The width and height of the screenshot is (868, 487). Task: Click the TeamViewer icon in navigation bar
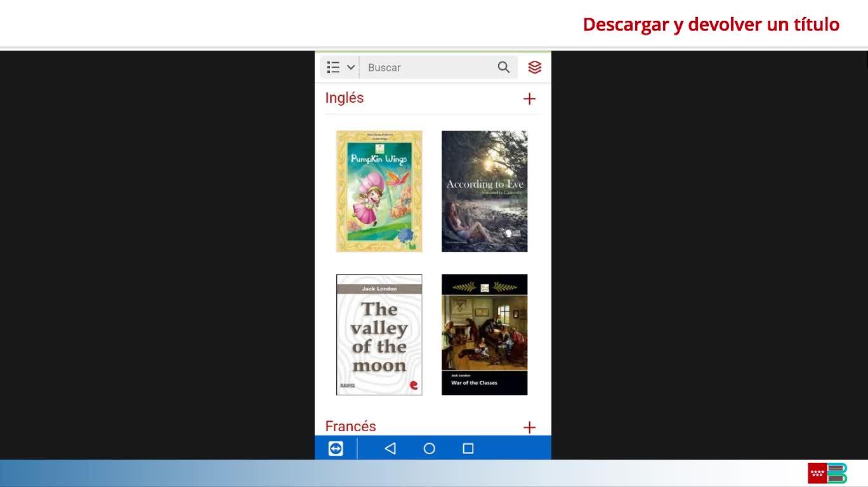click(336, 448)
